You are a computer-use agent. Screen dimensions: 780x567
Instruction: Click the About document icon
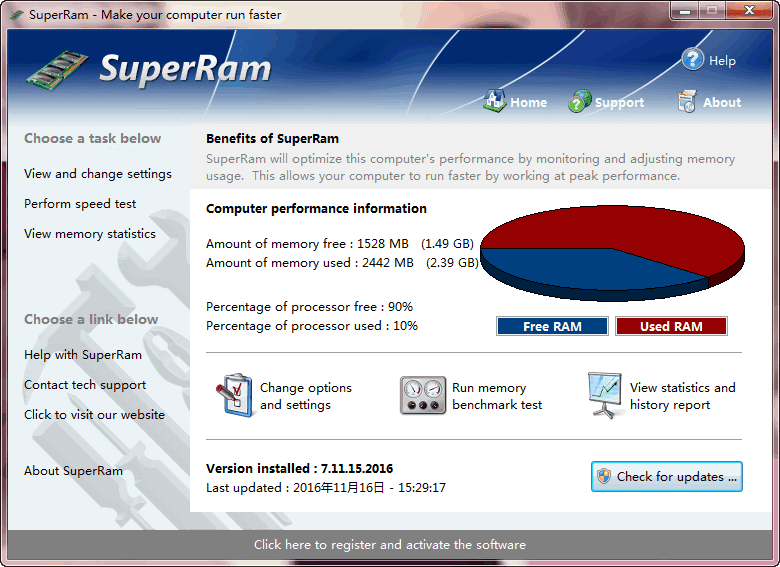point(686,101)
